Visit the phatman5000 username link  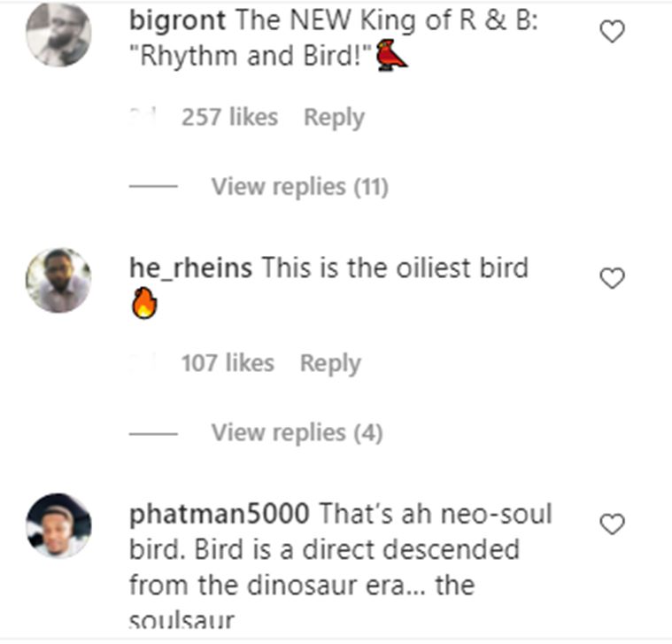pos(219,514)
